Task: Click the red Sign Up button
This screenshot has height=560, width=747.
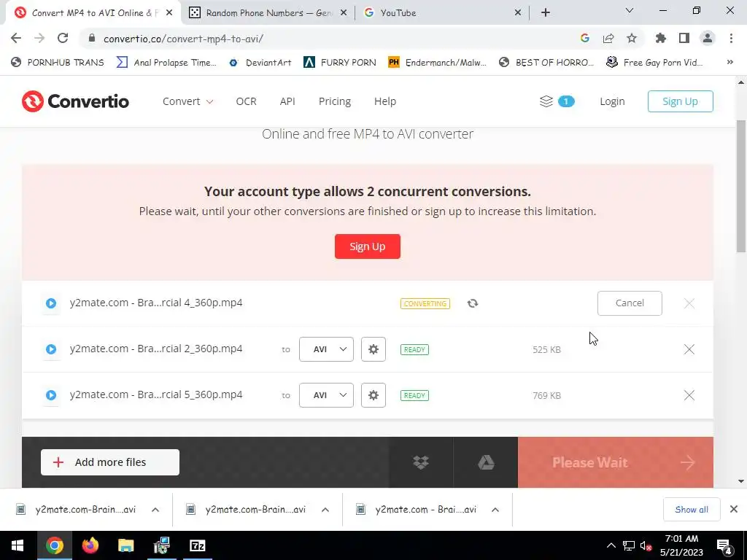Action: 368,246
